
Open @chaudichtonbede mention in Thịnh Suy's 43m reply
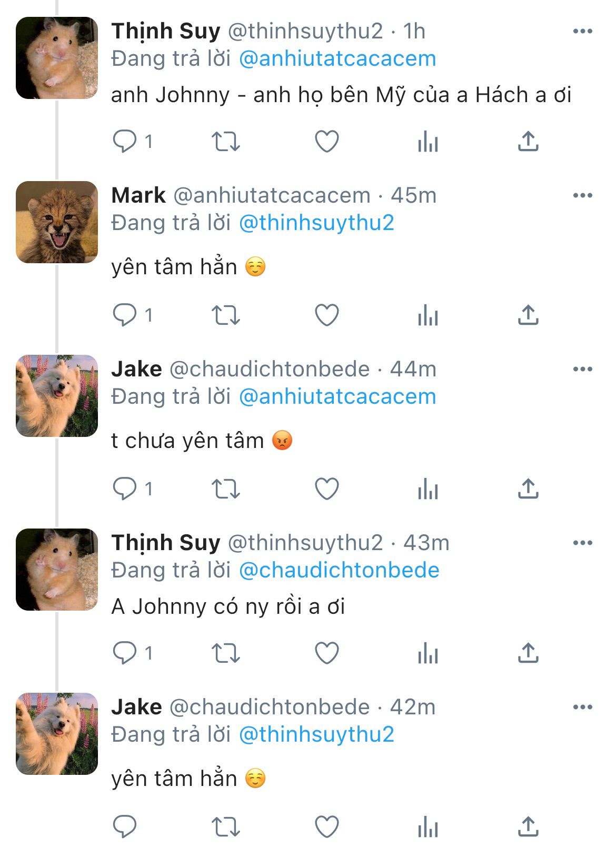pyautogui.click(x=339, y=570)
